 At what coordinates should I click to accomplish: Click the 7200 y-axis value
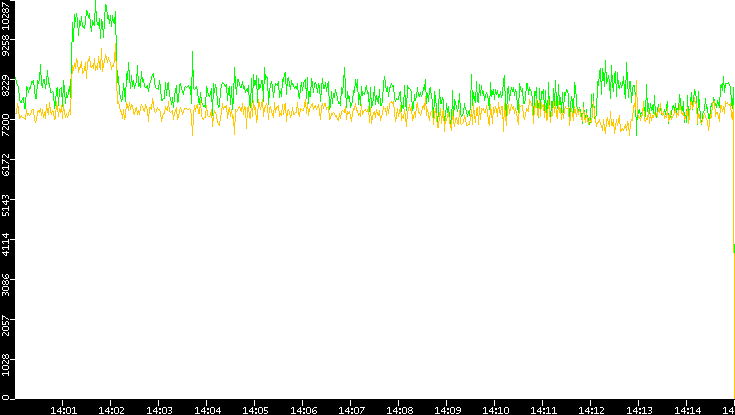(5, 124)
